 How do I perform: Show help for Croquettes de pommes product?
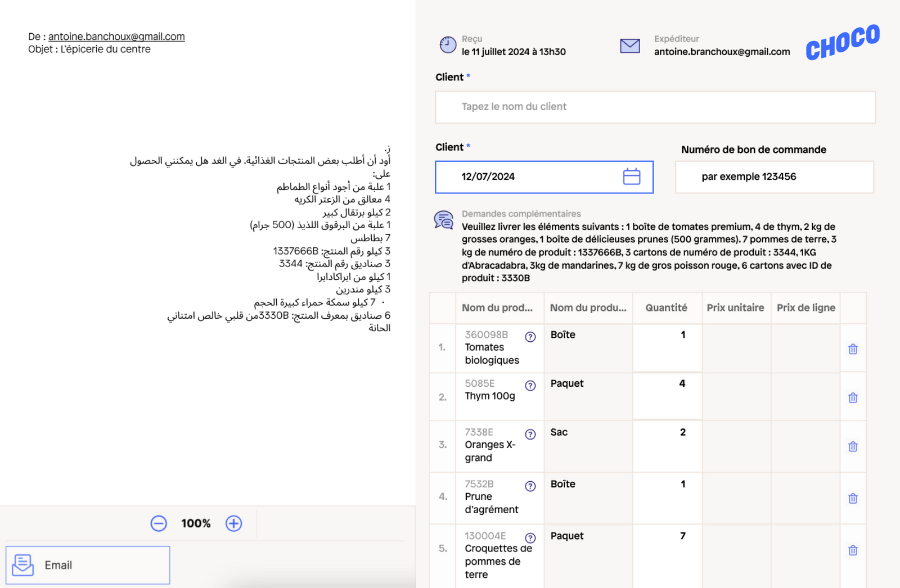pos(530,538)
